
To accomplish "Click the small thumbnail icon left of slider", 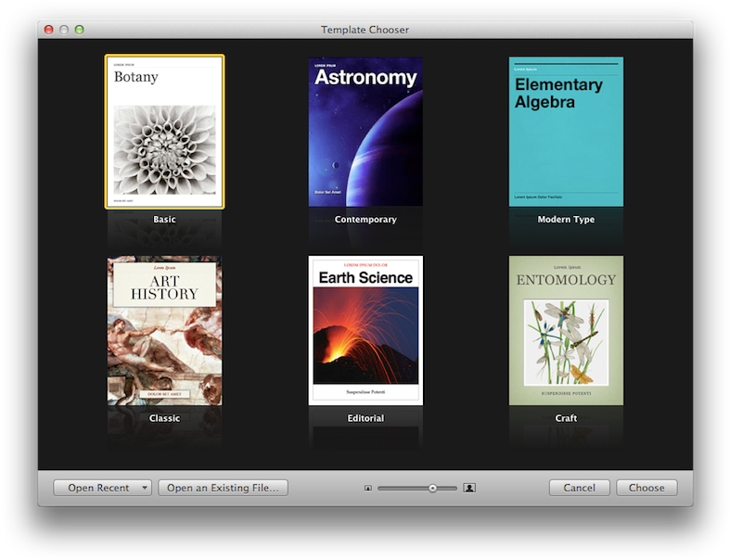I will [x=368, y=488].
